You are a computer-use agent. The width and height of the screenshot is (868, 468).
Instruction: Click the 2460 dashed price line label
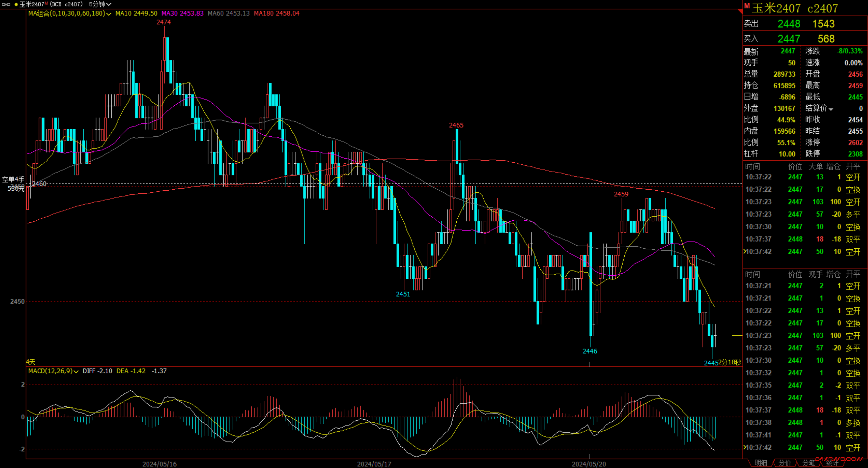(x=39, y=184)
